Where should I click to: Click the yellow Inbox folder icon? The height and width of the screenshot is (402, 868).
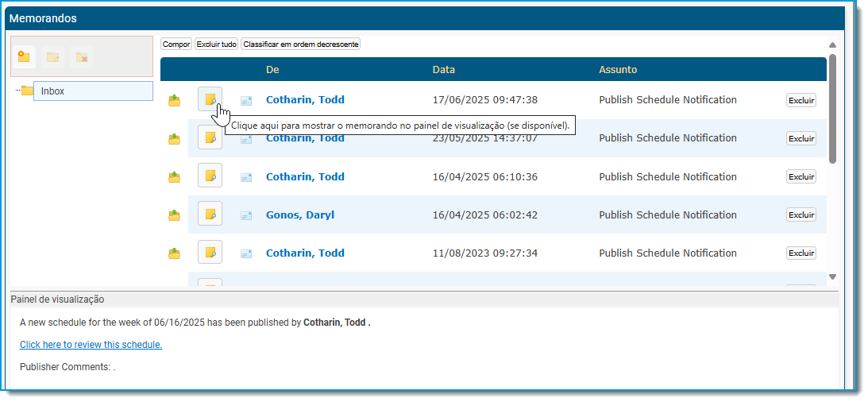tap(27, 91)
